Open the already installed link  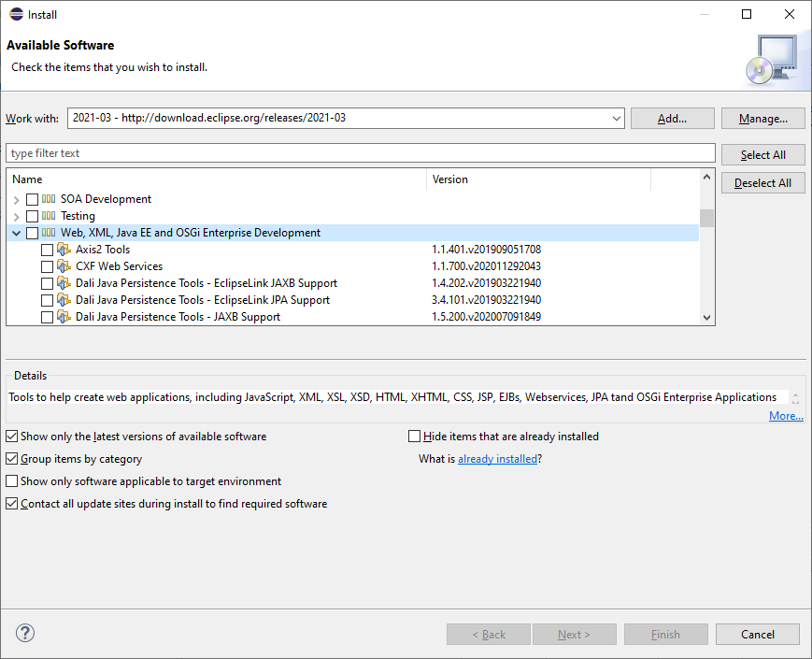tap(497, 459)
